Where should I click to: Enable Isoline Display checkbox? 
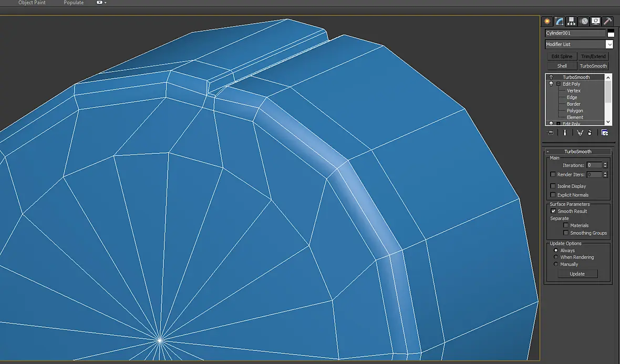pyautogui.click(x=553, y=186)
